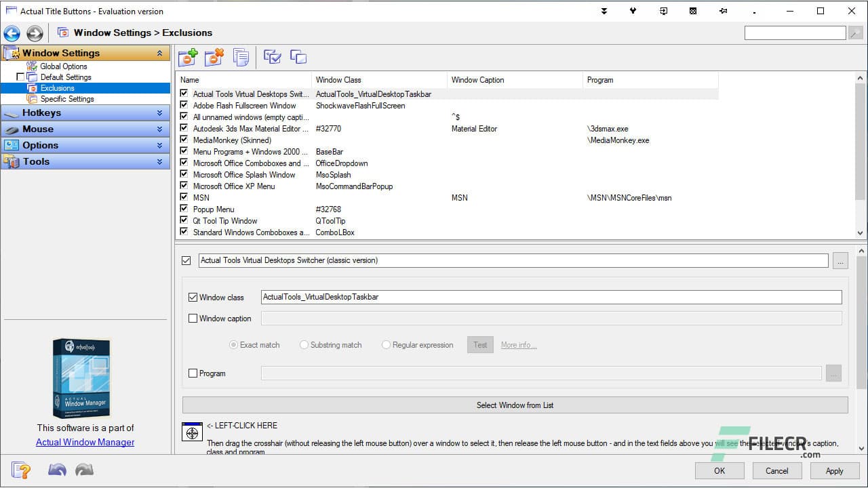Click the add new exclusion toolbar icon

(x=188, y=58)
